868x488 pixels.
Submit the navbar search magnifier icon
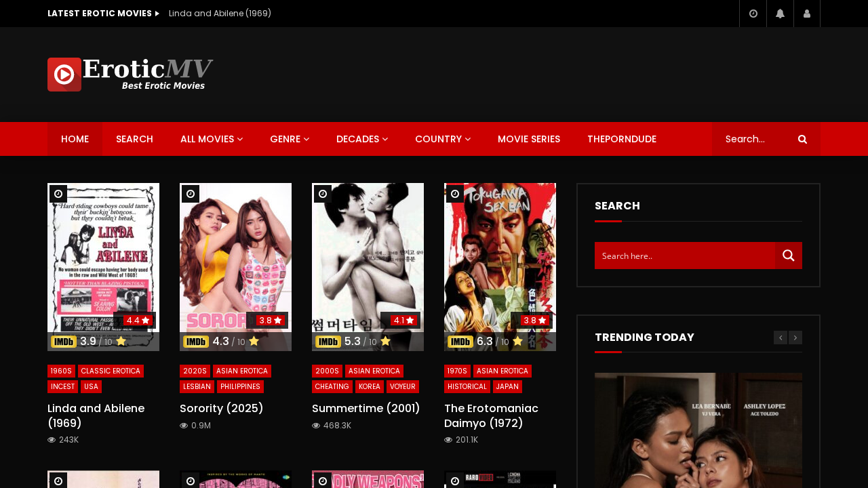click(802, 139)
